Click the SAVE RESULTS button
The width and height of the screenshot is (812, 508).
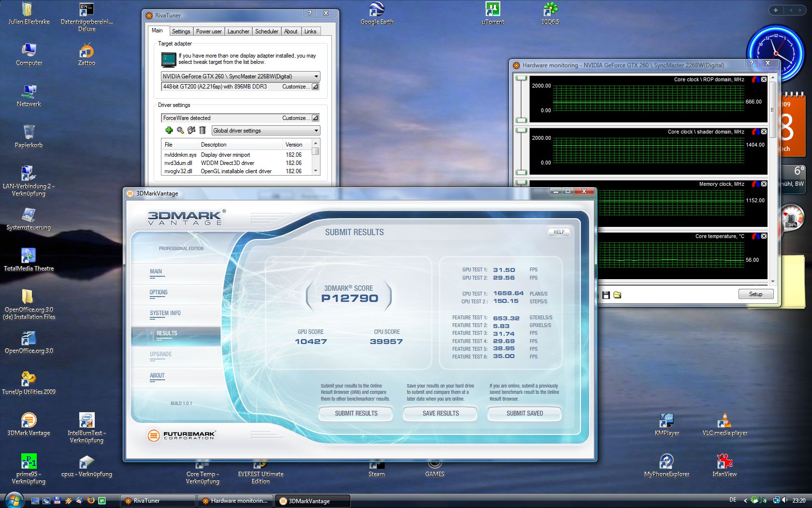pos(440,414)
